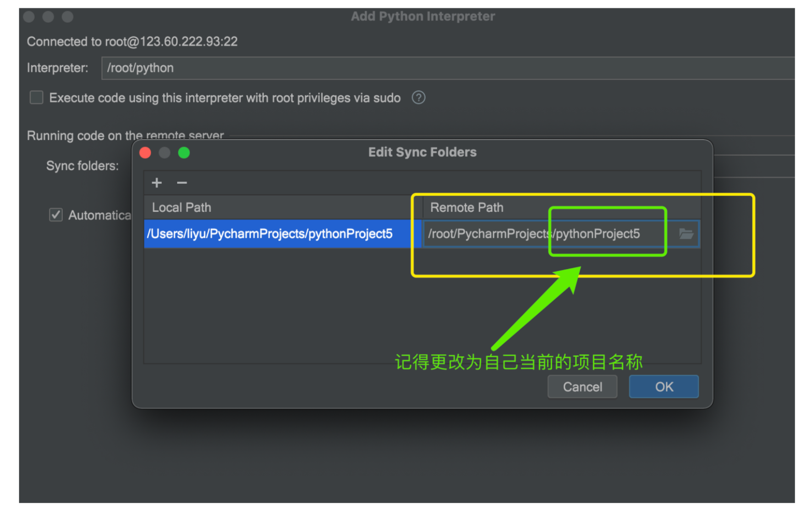Viewport: 812px width, 511px height.
Task: Toggle the Automatically upload checkbox
Action: (56, 215)
